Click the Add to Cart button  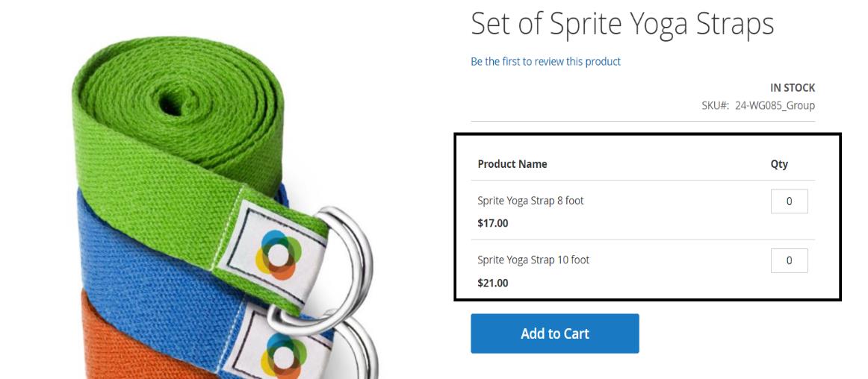pos(554,333)
